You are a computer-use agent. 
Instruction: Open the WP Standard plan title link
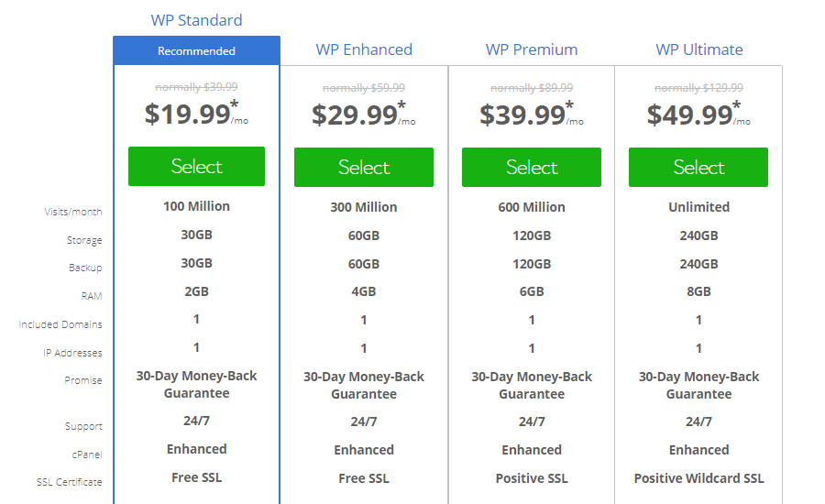(196, 20)
